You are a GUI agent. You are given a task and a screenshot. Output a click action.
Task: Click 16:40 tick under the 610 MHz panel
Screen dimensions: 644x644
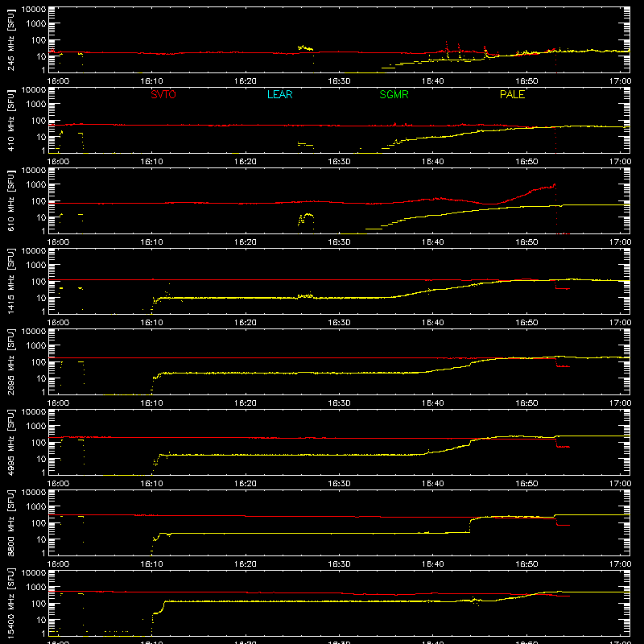[432, 242]
